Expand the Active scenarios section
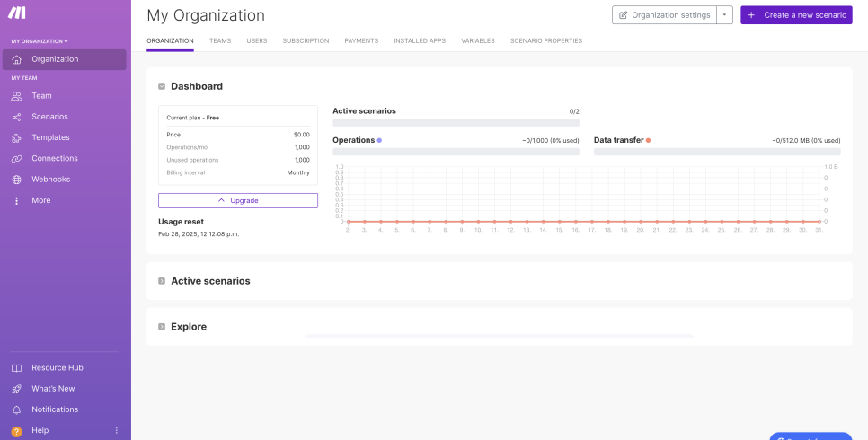This screenshot has width=868, height=440. tap(162, 281)
